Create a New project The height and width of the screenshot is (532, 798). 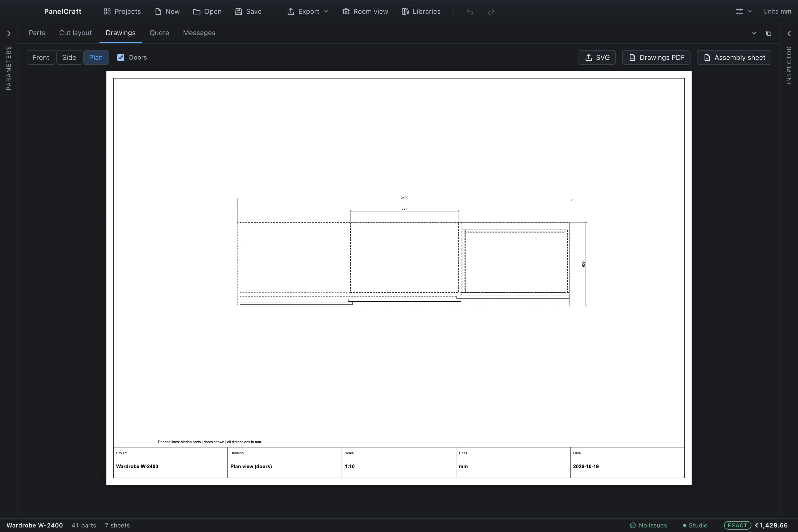coord(167,11)
